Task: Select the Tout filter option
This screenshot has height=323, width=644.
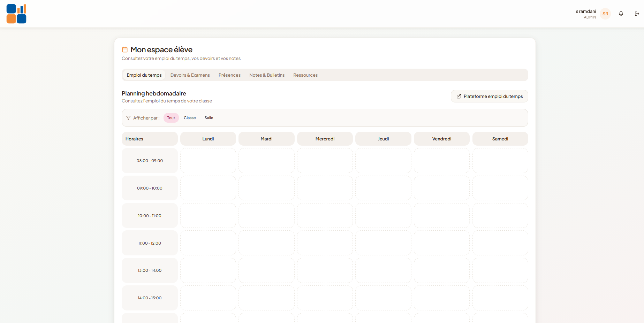Action: tap(171, 118)
